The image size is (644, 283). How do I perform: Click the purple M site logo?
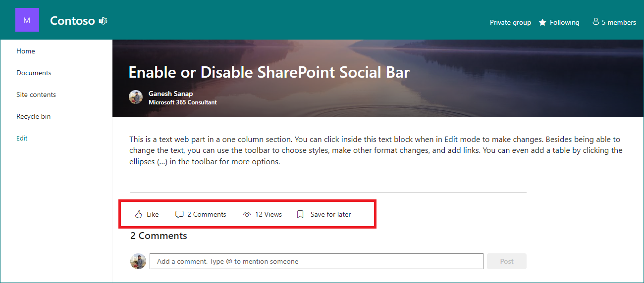pyautogui.click(x=27, y=20)
